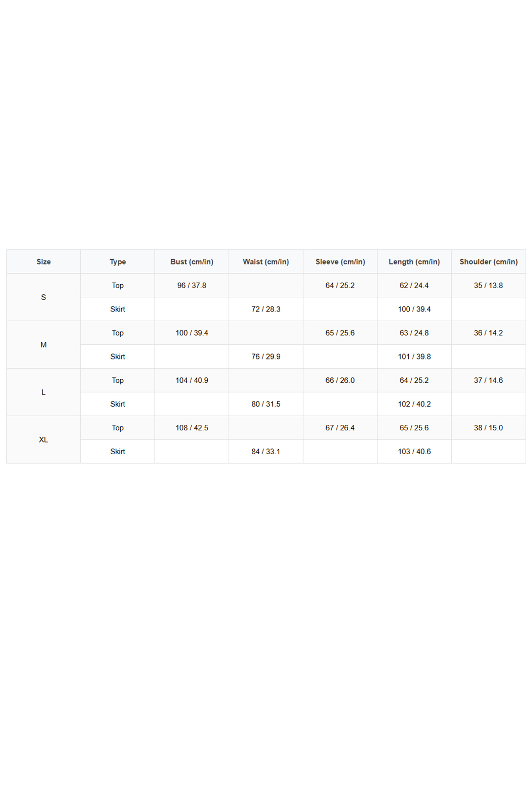532x798 pixels.
Task: Click the 96 / 37.8 bust value
Action: 192,286
